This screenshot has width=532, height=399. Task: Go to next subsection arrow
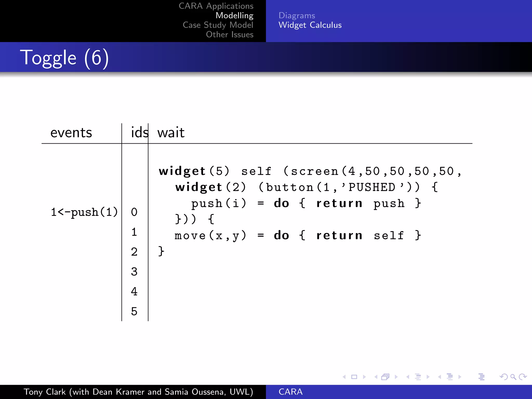point(428,377)
